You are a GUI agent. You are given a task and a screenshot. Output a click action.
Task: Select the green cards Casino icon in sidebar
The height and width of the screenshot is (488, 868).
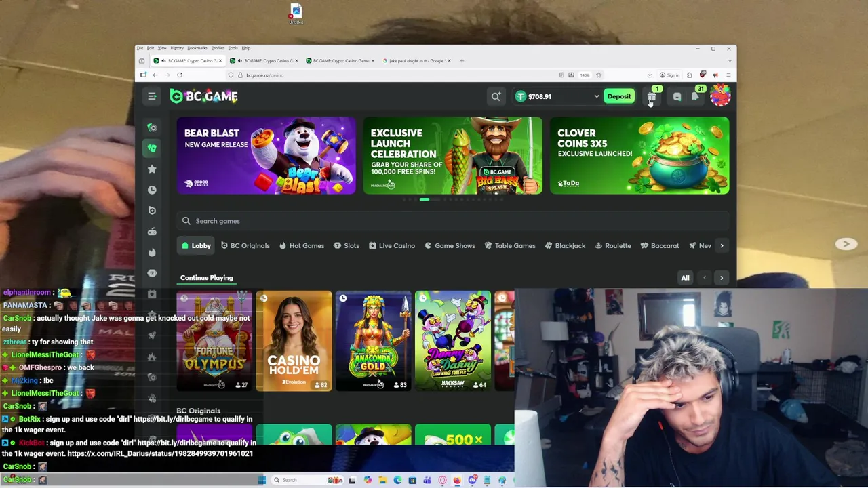click(x=152, y=148)
